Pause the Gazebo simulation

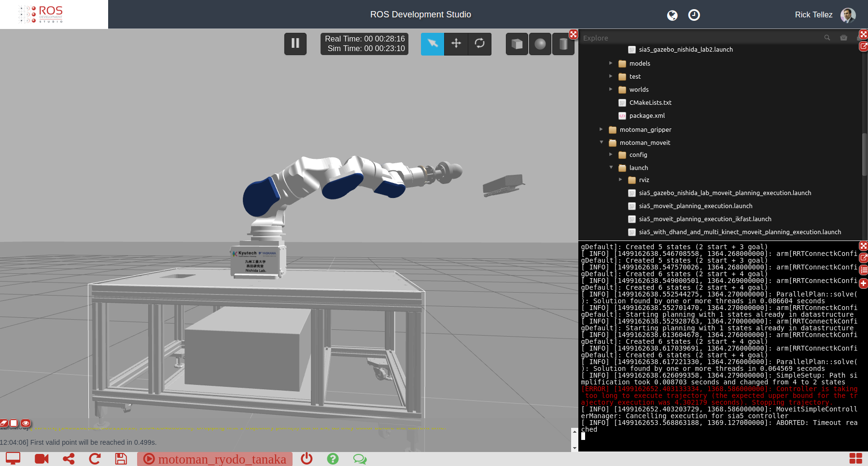[295, 44]
